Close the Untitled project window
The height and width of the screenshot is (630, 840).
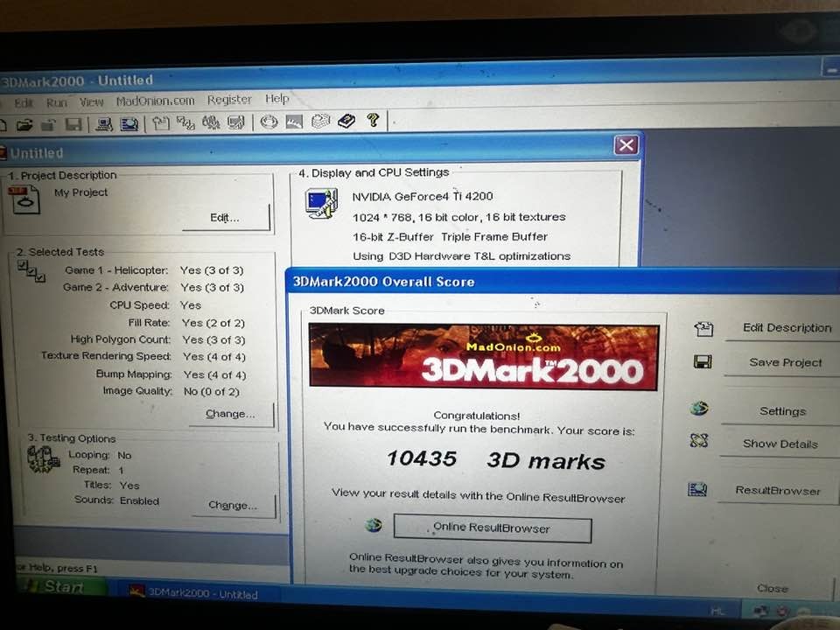click(x=626, y=145)
